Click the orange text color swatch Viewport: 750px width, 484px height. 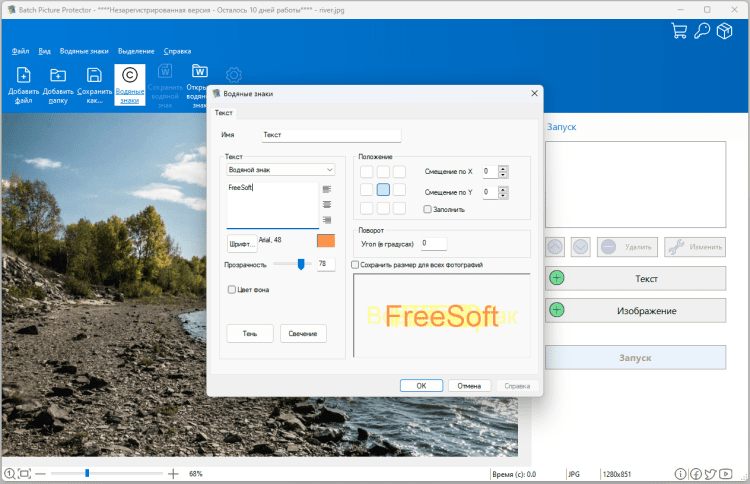[x=326, y=241]
